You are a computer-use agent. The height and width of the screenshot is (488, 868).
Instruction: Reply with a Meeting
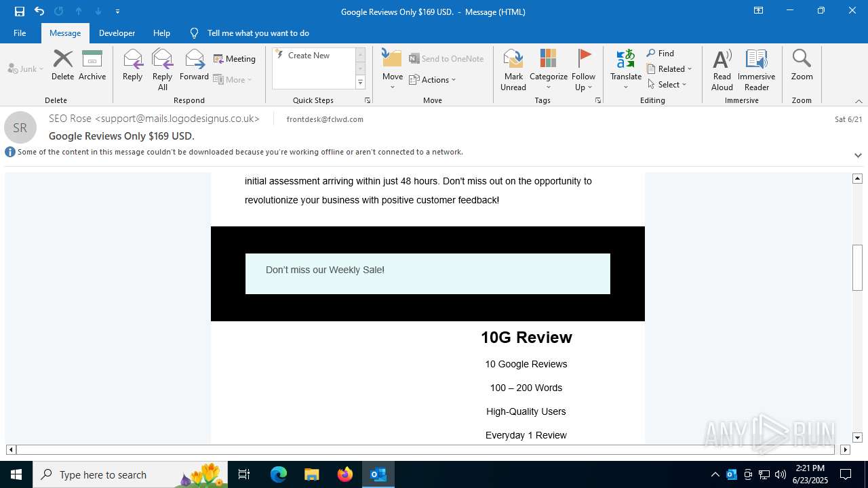(x=235, y=59)
